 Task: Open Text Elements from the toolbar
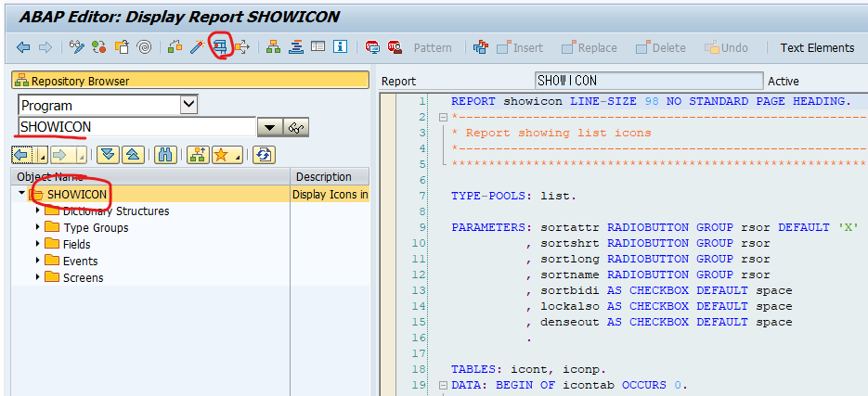pyautogui.click(x=817, y=48)
